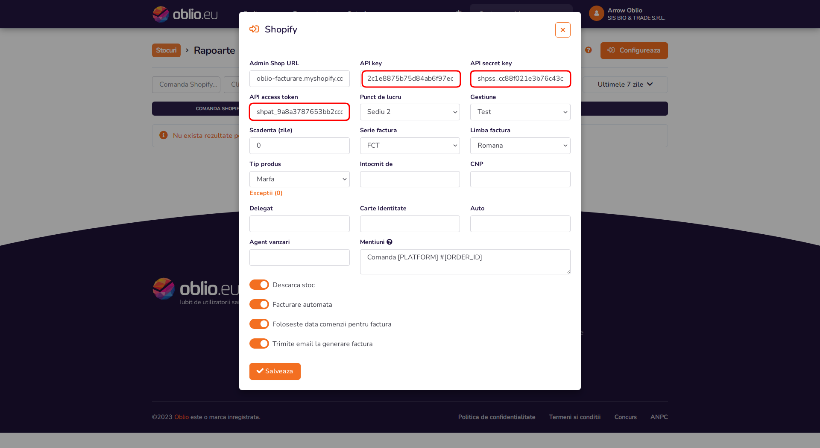Image resolution: width=820 pixels, height=448 pixels.
Task: Toggle the Descarca stoc switch
Action: pos(259,285)
